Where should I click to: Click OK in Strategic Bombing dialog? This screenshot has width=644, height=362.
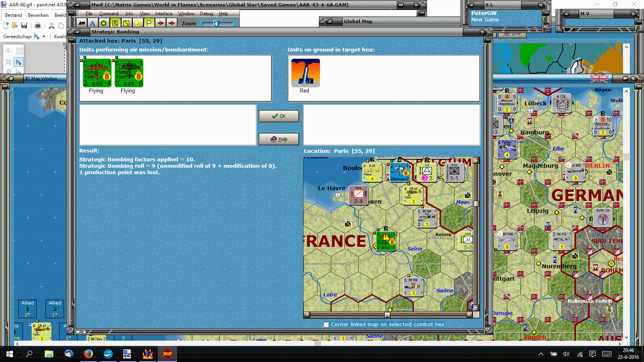279,116
